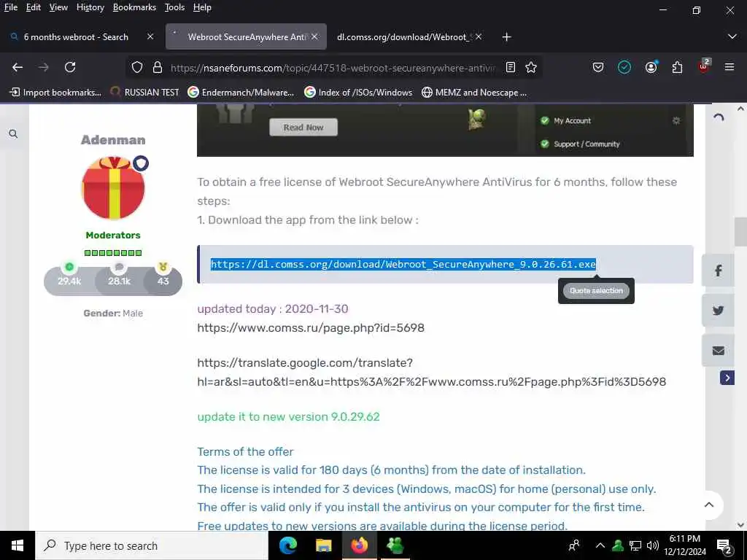This screenshot has height=560, width=747.
Task: Open the extensions puzzle icon
Action: tap(678, 68)
